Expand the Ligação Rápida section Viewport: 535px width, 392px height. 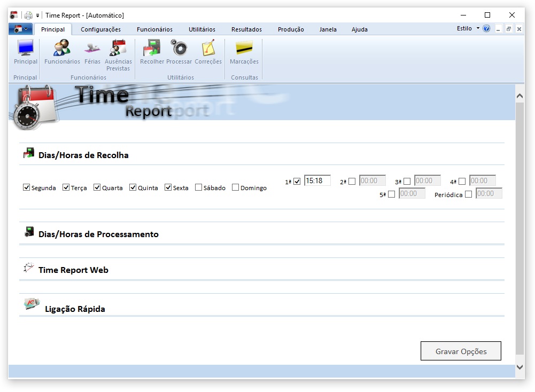tap(75, 309)
